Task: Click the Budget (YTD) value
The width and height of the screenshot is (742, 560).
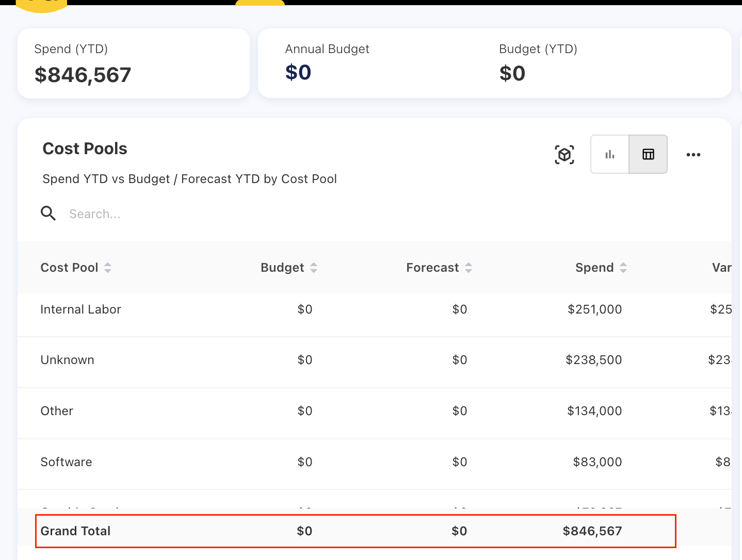Action: [x=512, y=74]
